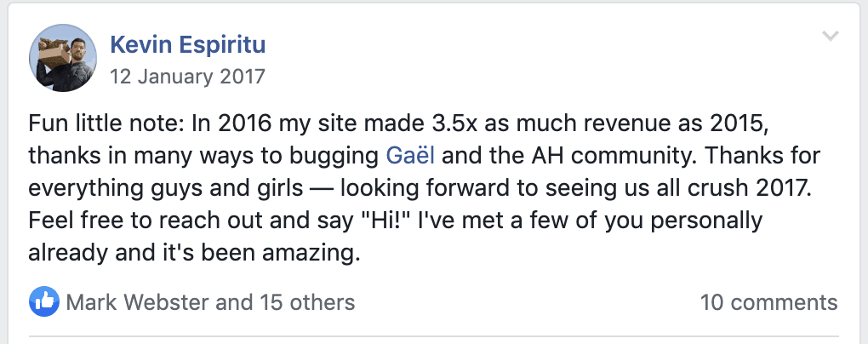Show who liked: Mark Webster and 15 others
The height and width of the screenshot is (344, 868).
(x=209, y=301)
